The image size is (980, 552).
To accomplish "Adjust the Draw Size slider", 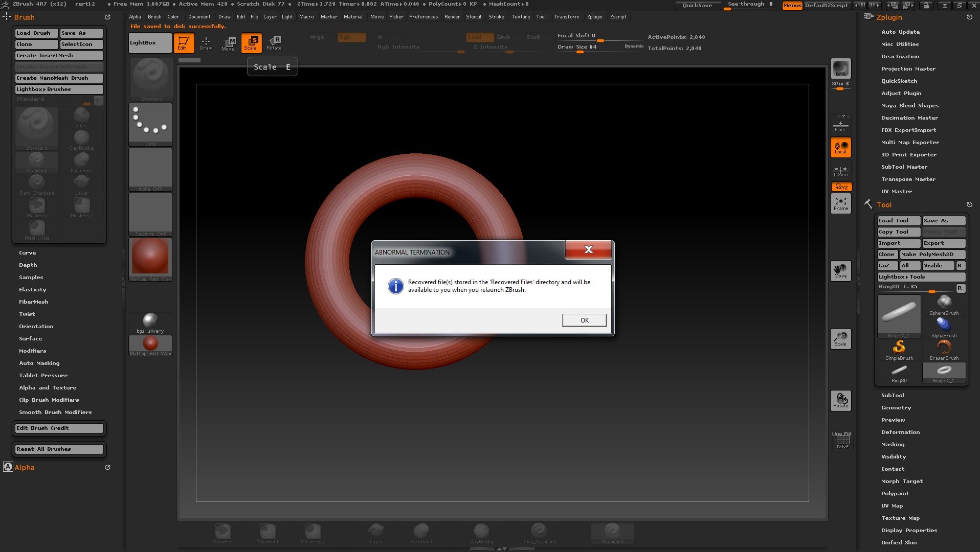I will pyautogui.click(x=599, y=47).
